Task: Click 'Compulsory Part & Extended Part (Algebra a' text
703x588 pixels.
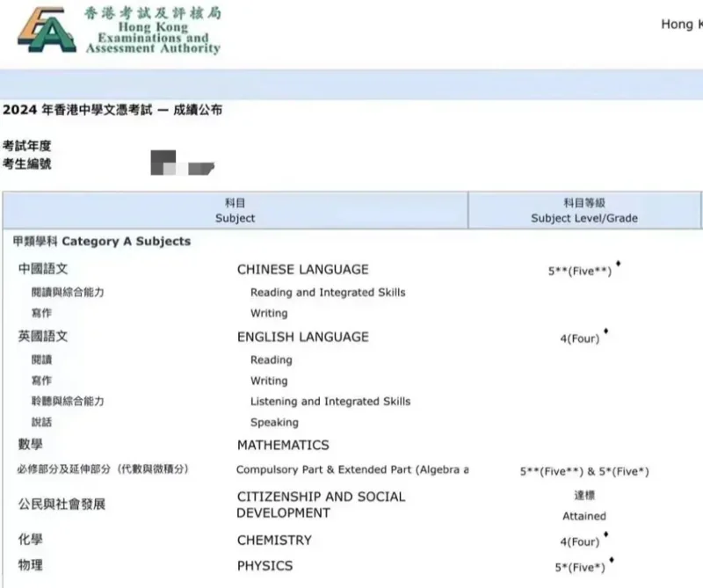Action: pos(352,469)
